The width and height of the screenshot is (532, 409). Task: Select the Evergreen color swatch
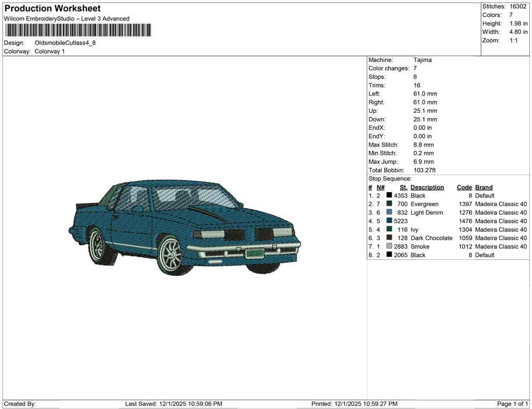pyautogui.click(x=389, y=204)
